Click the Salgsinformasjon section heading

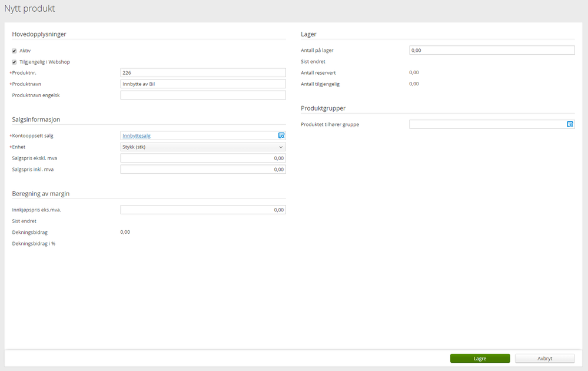[x=36, y=120]
